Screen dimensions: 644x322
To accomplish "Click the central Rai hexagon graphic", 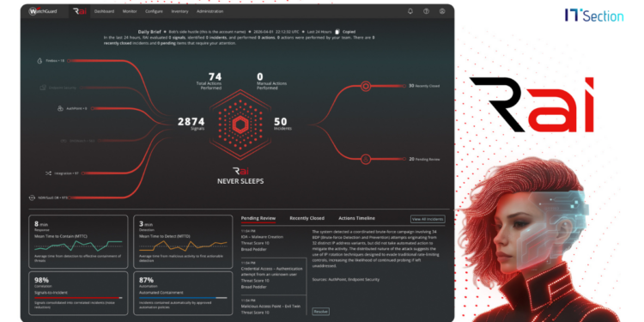I will tap(240, 124).
